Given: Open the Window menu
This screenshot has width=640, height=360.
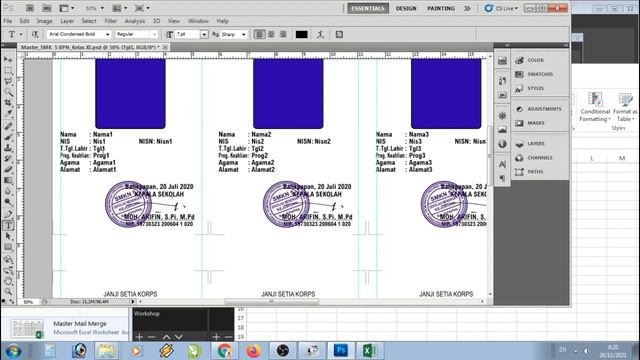Looking at the screenshot, I should pyautogui.click(x=198, y=21).
